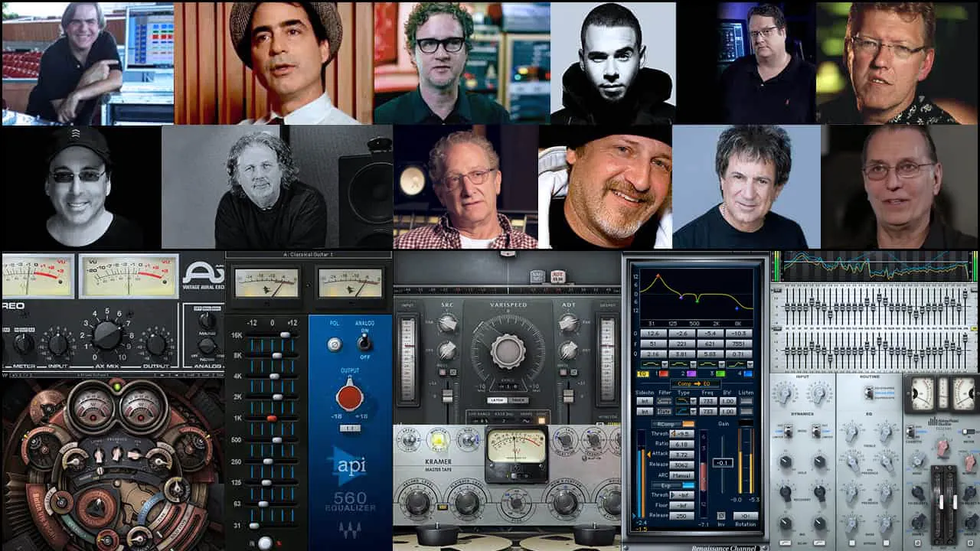Click the Comp filter button in the sidechain section
980x551 pixels.
point(664,401)
